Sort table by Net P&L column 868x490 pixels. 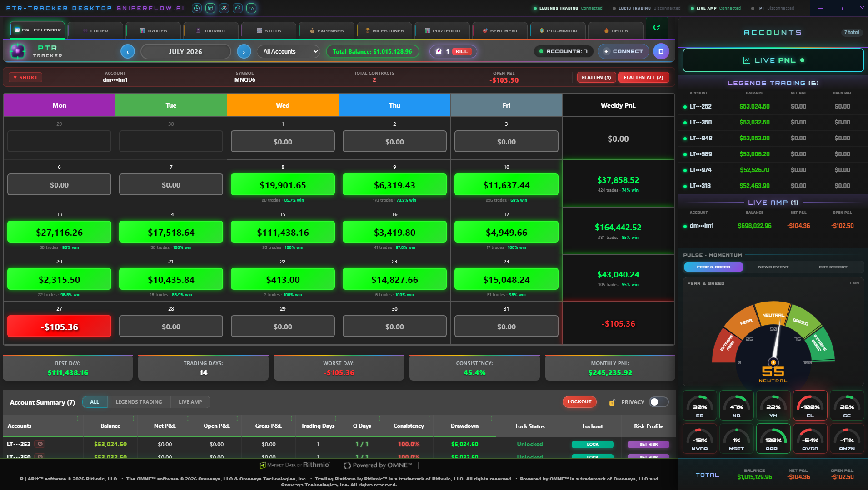tap(165, 426)
